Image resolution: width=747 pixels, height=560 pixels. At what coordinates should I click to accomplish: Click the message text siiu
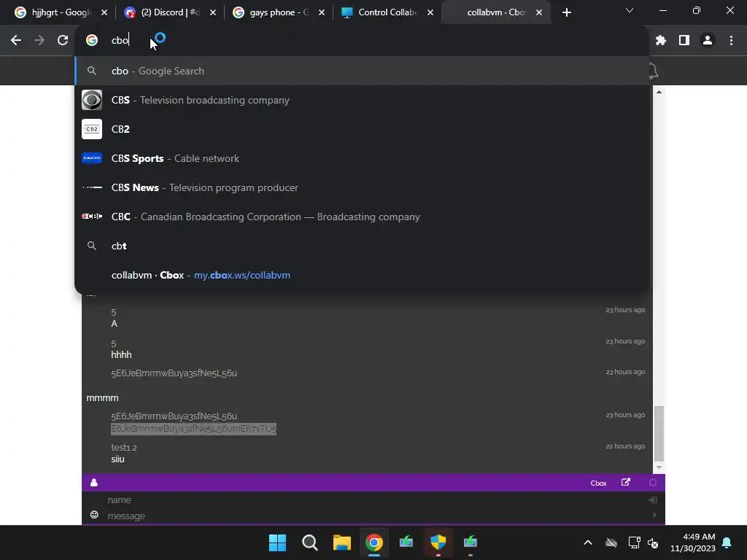click(117, 459)
